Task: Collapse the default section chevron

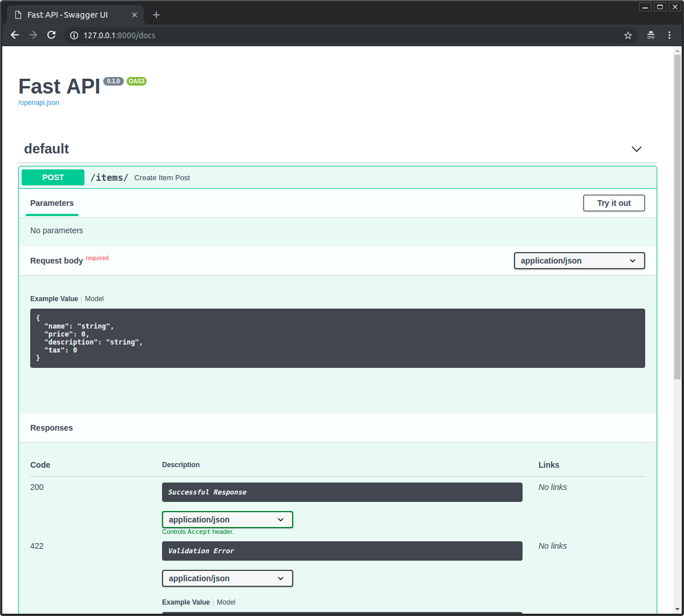Action: tap(636, 149)
